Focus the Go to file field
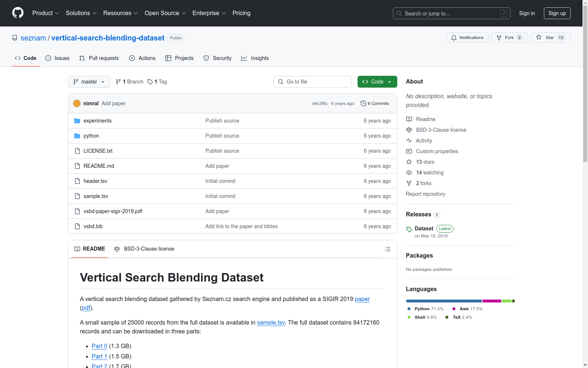 click(312, 82)
